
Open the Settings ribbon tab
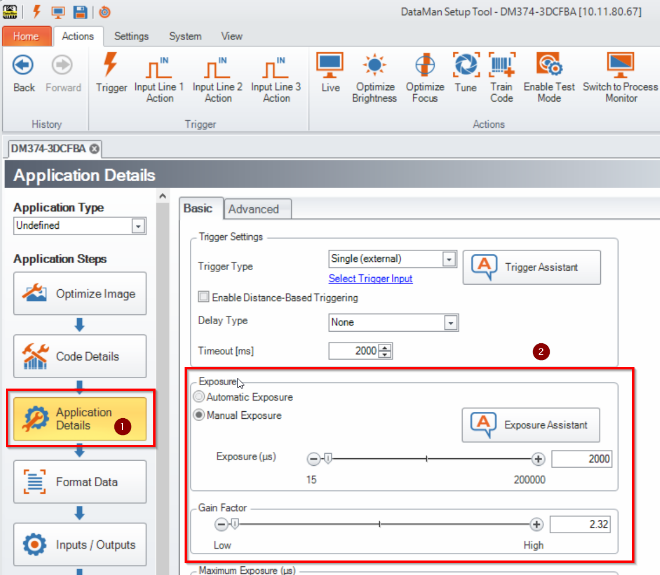(x=131, y=36)
